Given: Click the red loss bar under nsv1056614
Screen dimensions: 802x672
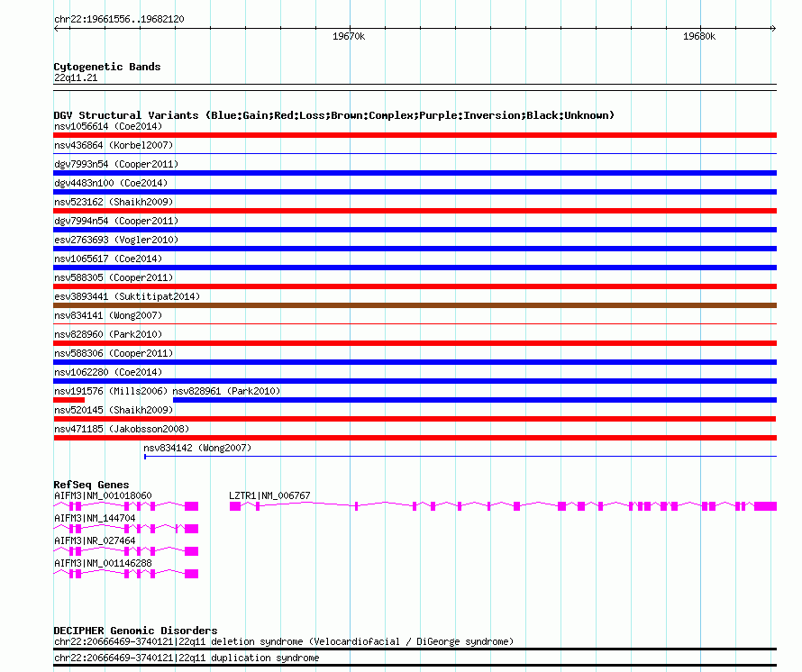Looking at the screenshot, I should [x=415, y=135].
